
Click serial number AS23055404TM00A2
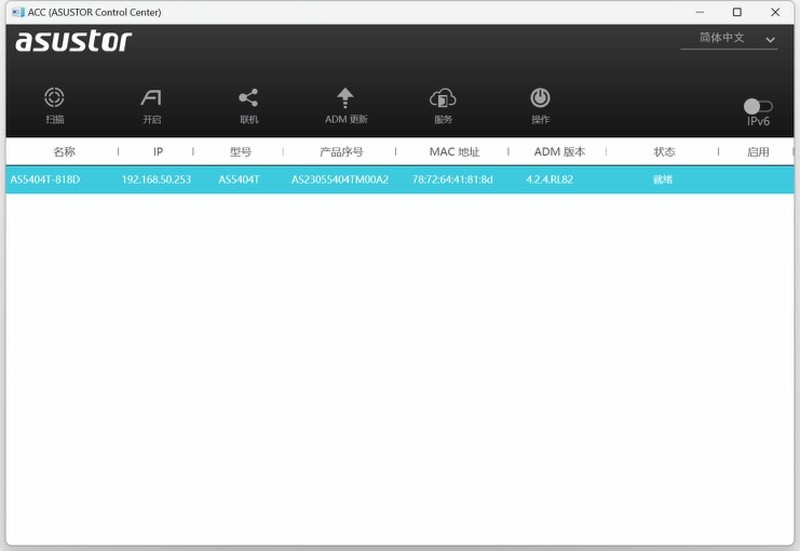click(340, 180)
